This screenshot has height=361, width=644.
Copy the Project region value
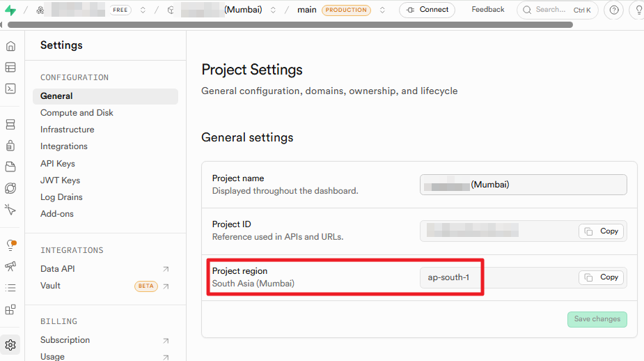tap(602, 277)
